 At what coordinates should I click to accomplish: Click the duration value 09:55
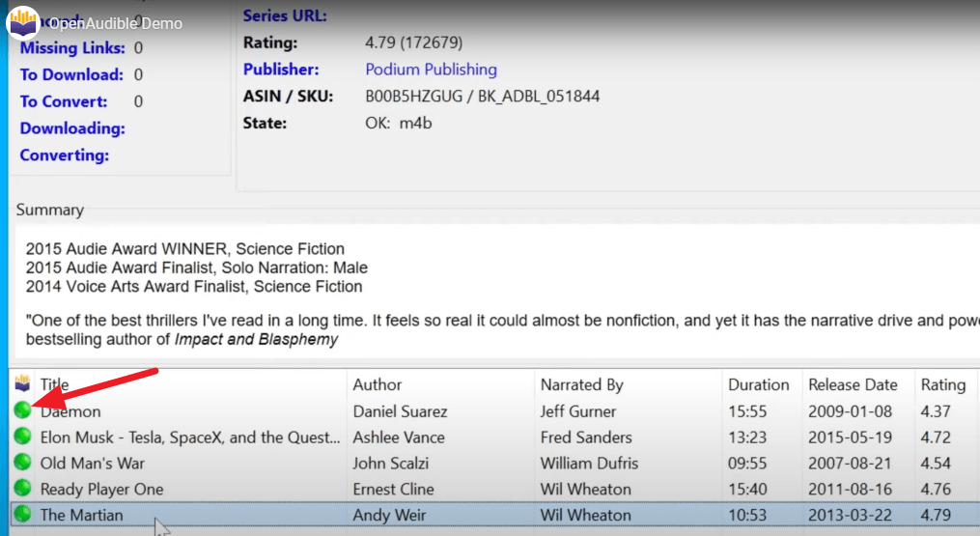pos(747,463)
